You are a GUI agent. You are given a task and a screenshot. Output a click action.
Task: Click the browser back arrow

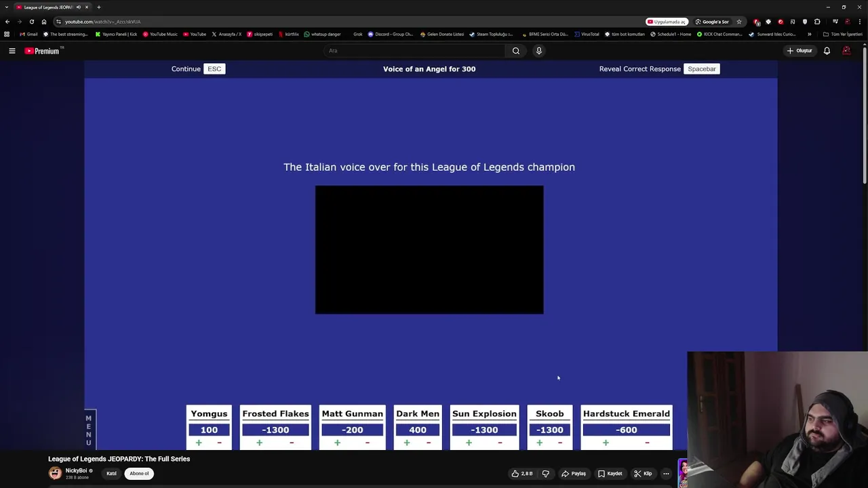(7, 22)
